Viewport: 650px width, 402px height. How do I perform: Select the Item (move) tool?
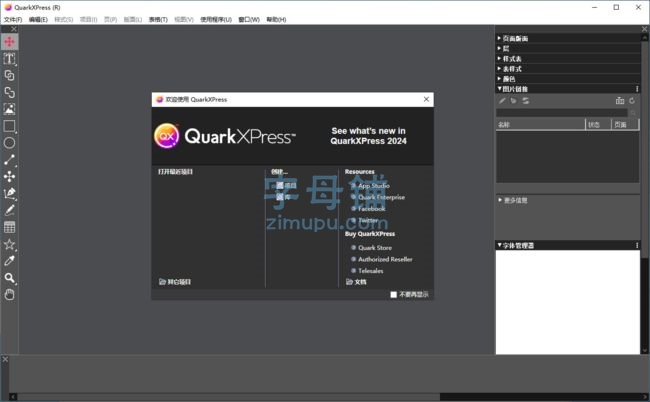click(x=9, y=42)
